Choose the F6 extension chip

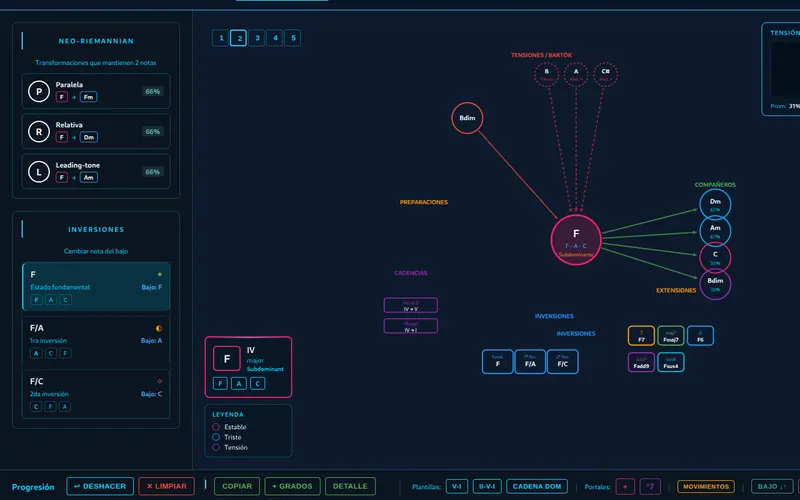click(700, 336)
